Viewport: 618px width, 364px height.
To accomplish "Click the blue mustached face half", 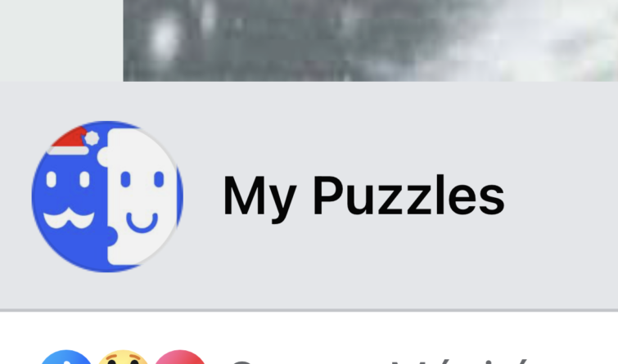I will tap(70, 201).
